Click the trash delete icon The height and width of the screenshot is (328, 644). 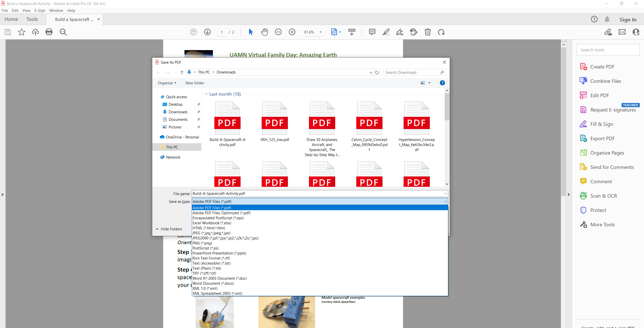(x=428, y=32)
